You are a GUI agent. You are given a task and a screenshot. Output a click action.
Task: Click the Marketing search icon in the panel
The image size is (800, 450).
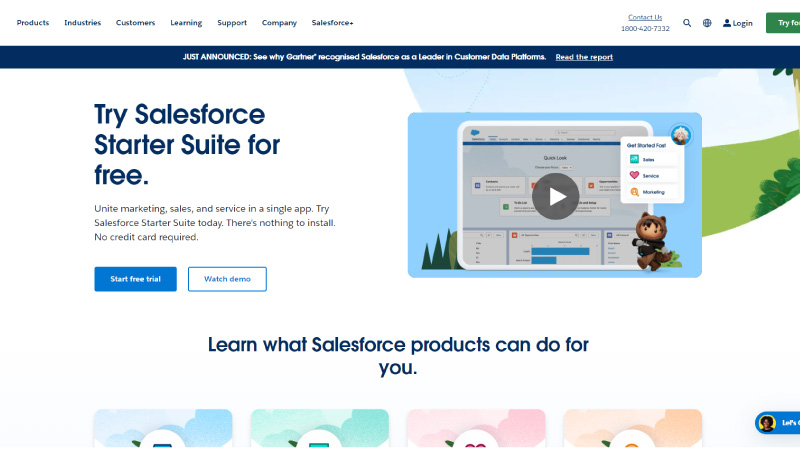pyautogui.click(x=634, y=192)
